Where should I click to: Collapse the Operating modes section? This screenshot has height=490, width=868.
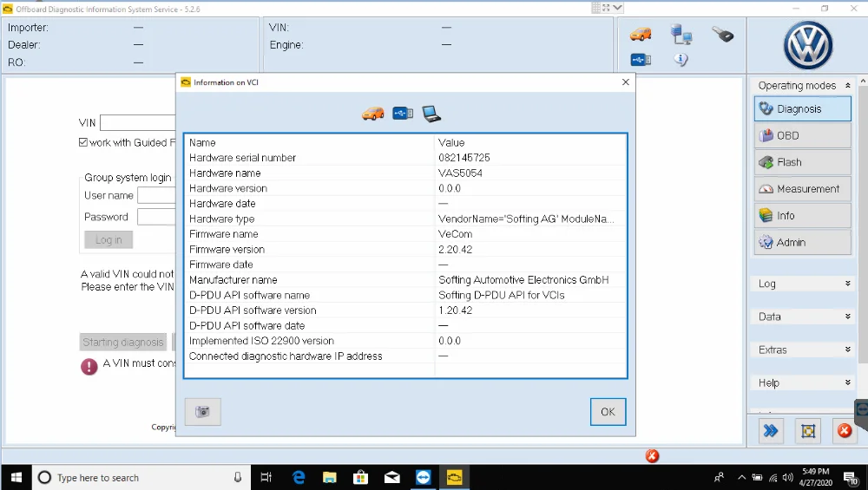coord(847,86)
